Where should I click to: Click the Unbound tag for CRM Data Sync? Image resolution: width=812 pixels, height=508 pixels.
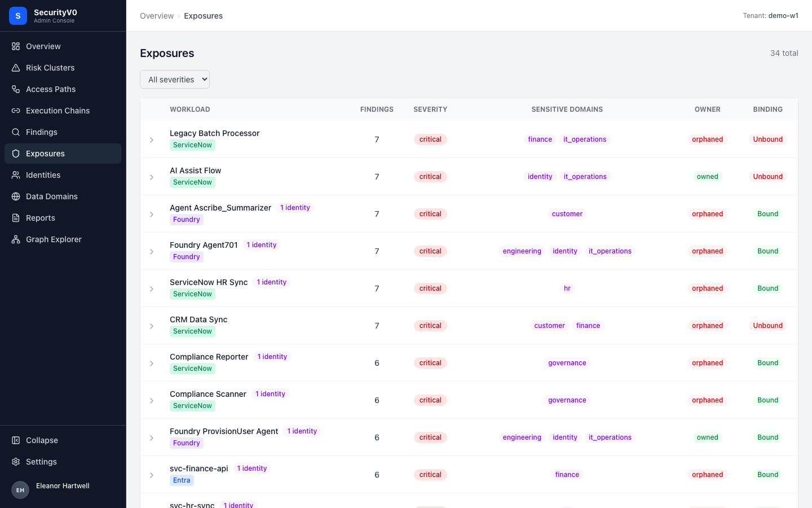click(x=768, y=326)
